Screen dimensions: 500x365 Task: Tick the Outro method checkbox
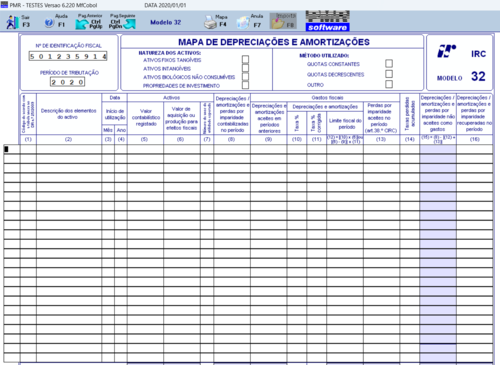(x=389, y=84)
